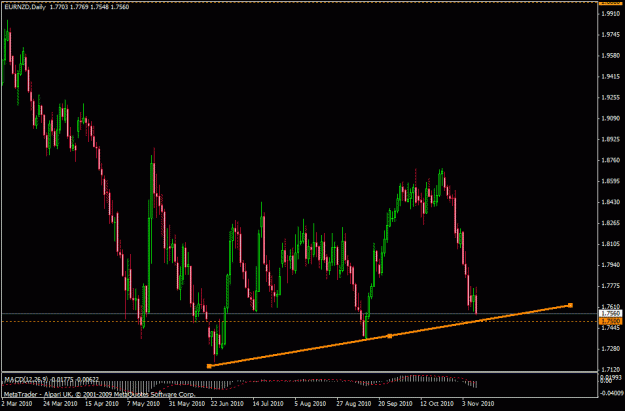Image resolution: width=625 pixels, height=411 pixels.
Task: Click the 1.7120 price axis label
Action: (610, 370)
